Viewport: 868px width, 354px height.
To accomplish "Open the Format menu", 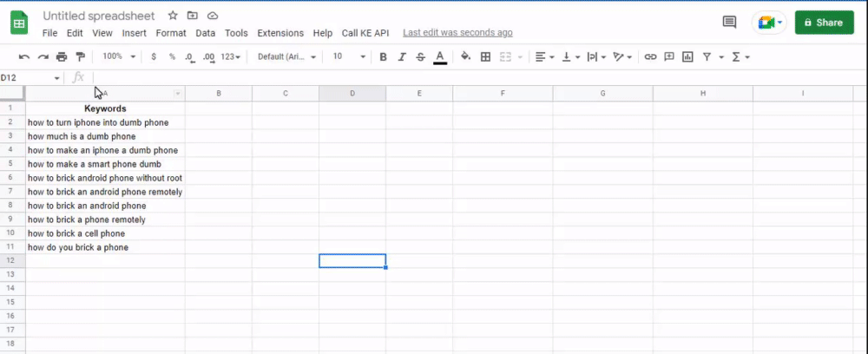I will click(x=171, y=33).
